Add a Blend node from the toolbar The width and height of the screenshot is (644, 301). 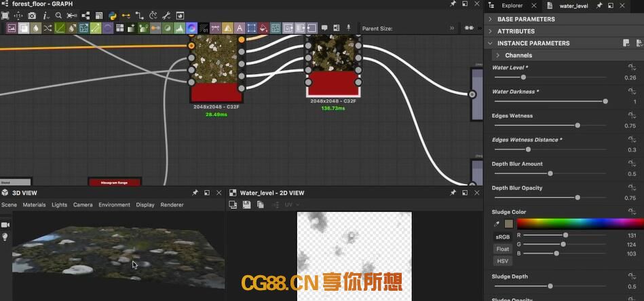(x=24, y=28)
